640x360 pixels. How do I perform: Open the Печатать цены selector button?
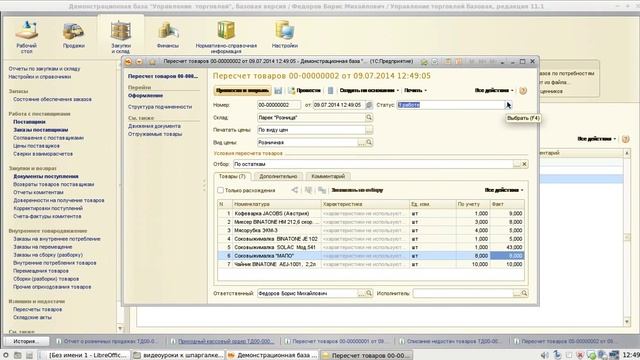(369, 130)
